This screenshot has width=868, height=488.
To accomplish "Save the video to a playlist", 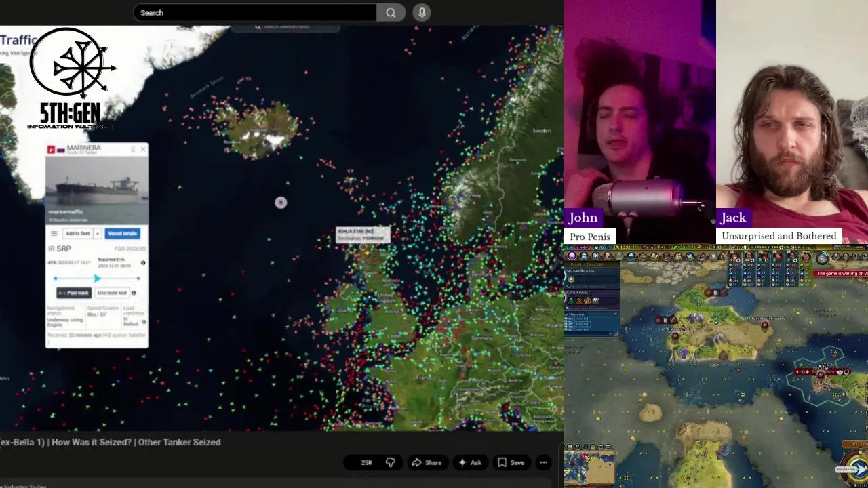I will click(511, 462).
